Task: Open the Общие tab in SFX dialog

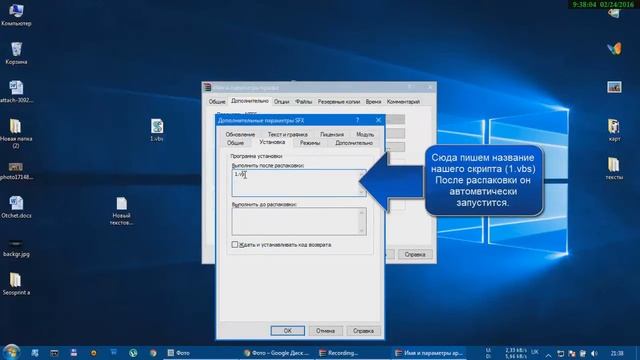Action: (x=236, y=143)
